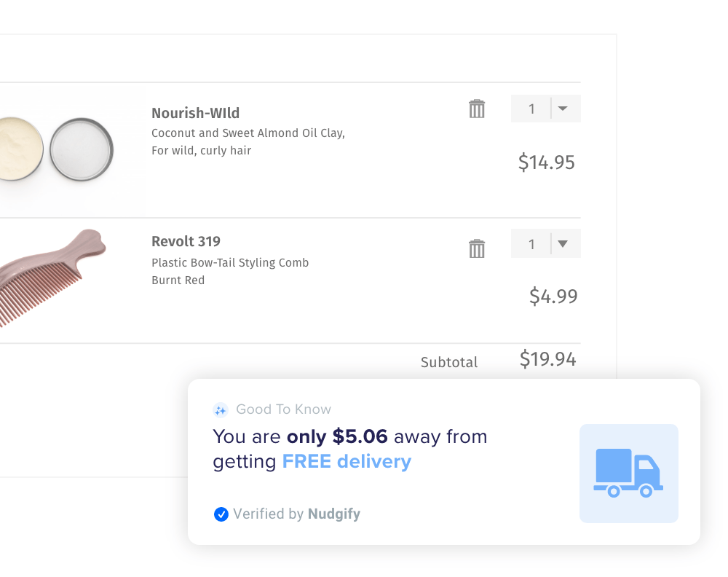This screenshot has width=728, height=577.
Task: Click the $4.99 price of Revolt 319
Action: pos(553,296)
